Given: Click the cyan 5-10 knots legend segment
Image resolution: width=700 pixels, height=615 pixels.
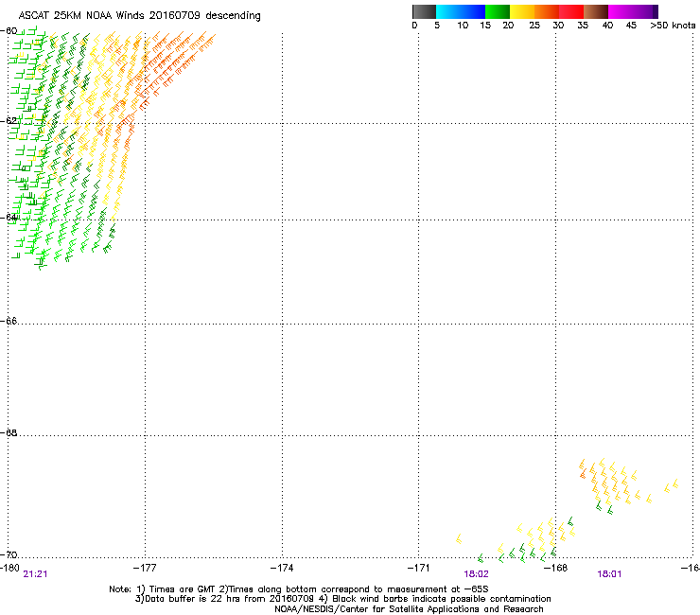Looking at the screenshot, I should click(x=447, y=11).
